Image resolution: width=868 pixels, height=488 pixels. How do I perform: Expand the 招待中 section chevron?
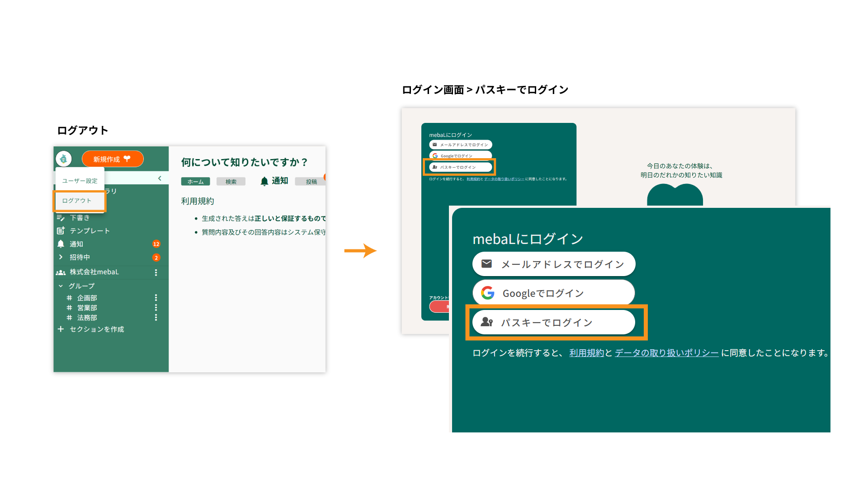tap(61, 257)
